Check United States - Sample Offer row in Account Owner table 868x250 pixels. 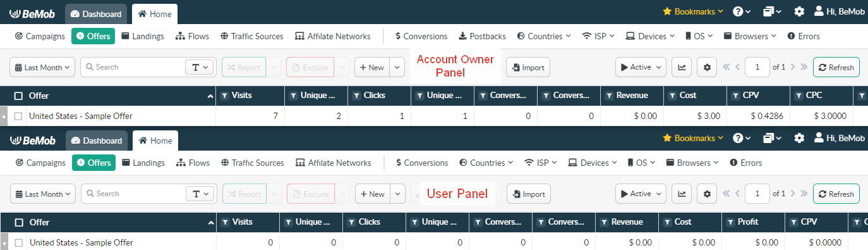click(18, 116)
